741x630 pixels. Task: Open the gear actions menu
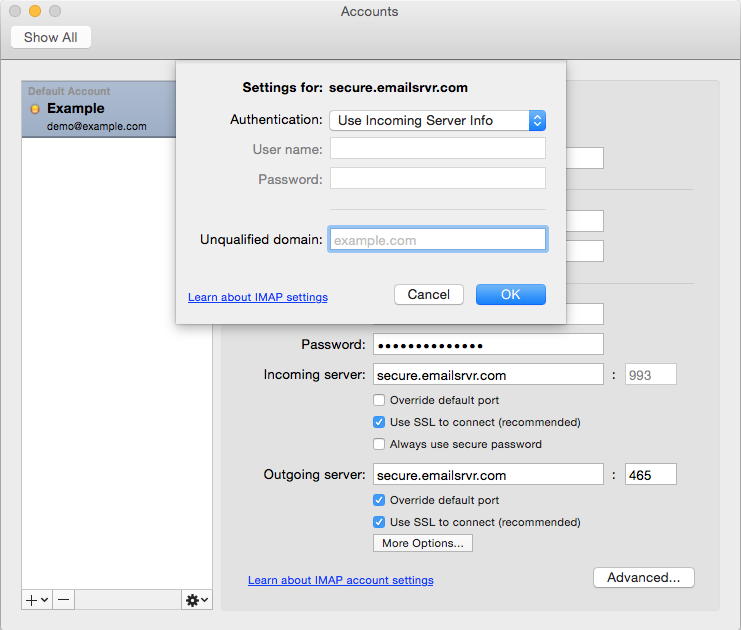pos(197,600)
